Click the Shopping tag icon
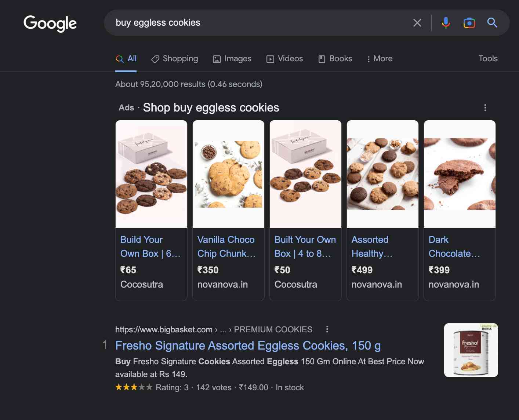Viewport: 519px width, 420px height. 155,59
